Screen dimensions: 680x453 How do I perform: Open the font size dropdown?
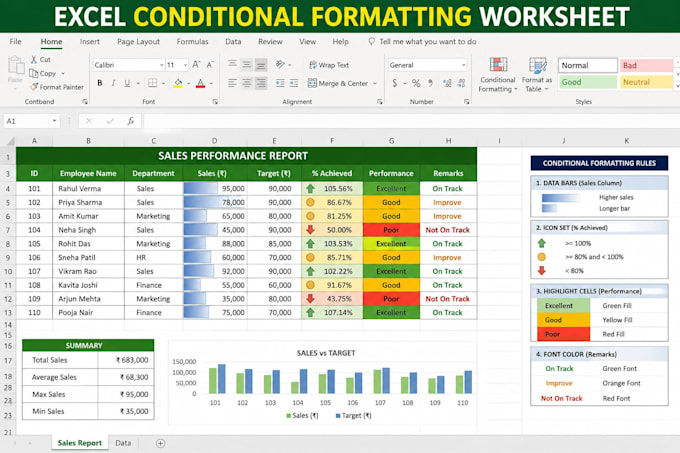[x=185, y=65]
